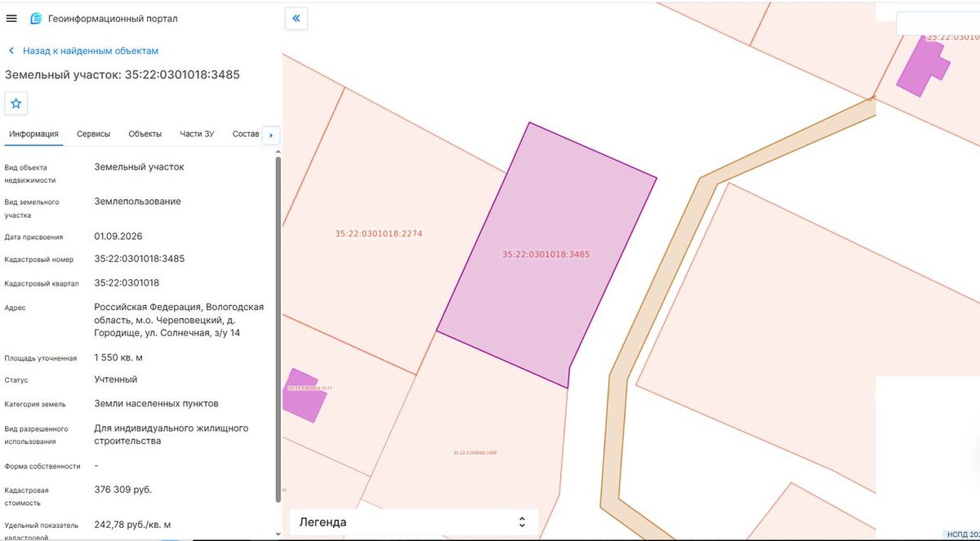Click the address text with "ул. Солнечная"
Viewport: 980px width, 541px height.
pos(179,320)
